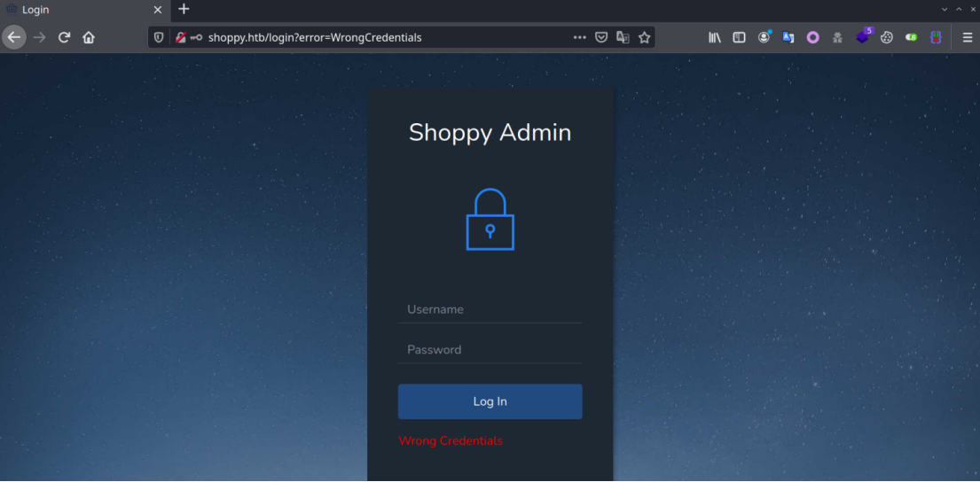Image resolution: width=980 pixels, height=482 pixels.
Task: Close the Login tab
Action: [158, 10]
